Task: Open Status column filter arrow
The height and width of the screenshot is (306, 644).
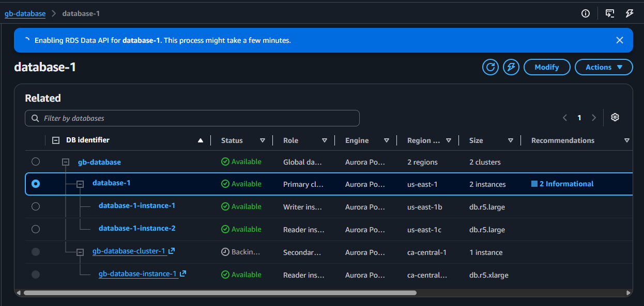Action: [263, 140]
